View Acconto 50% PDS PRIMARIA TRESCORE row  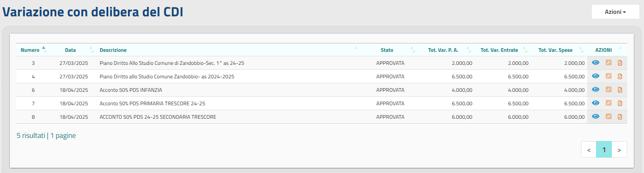pyautogui.click(x=595, y=103)
